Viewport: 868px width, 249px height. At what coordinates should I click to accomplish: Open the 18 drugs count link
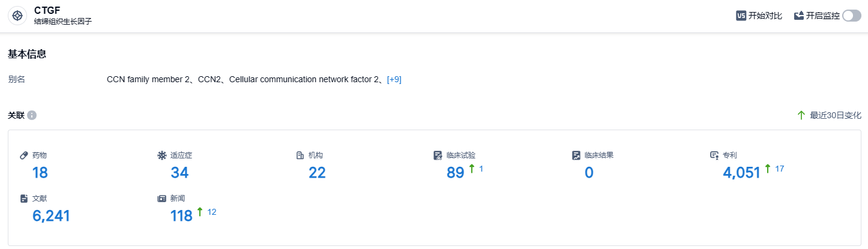point(40,173)
